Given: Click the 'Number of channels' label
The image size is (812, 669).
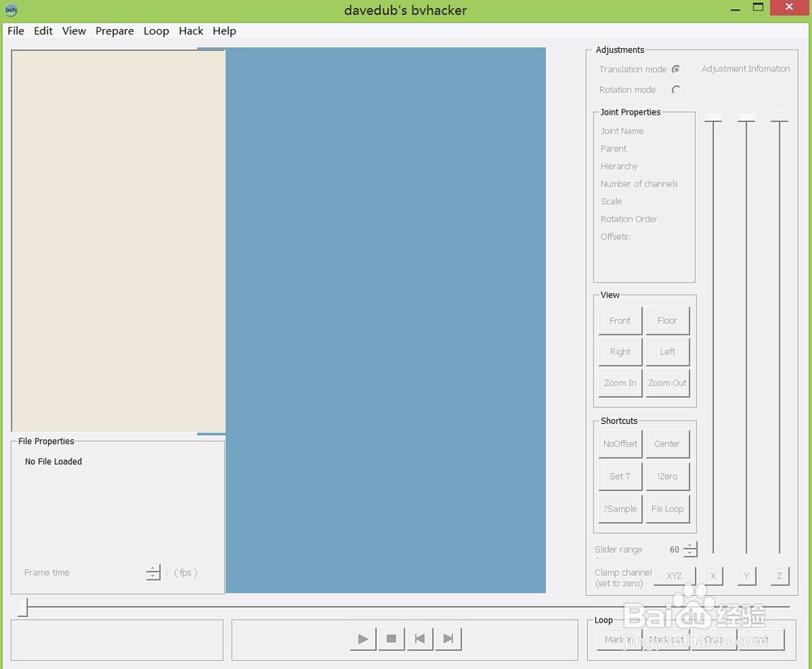Looking at the screenshot, I should [x=639, y=183].
